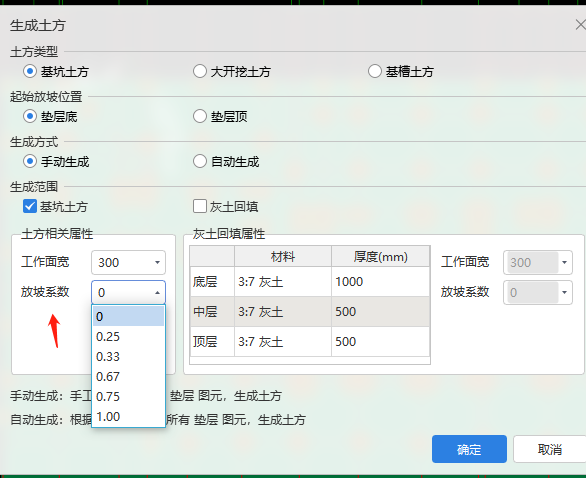Image resolution: width=586 pixels, height=478 pixels.
Task: Click 底层 material cell 3:7 灰土
Action: click(x=283, y=281)
